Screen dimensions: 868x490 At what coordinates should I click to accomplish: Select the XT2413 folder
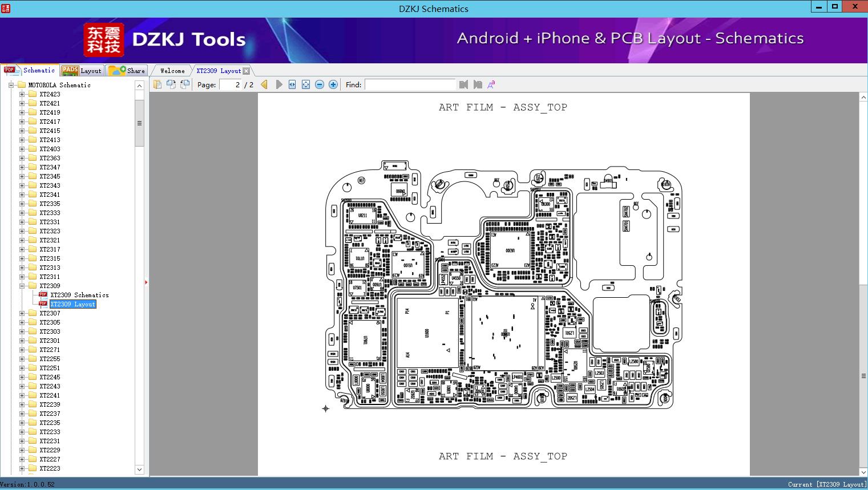50,140
